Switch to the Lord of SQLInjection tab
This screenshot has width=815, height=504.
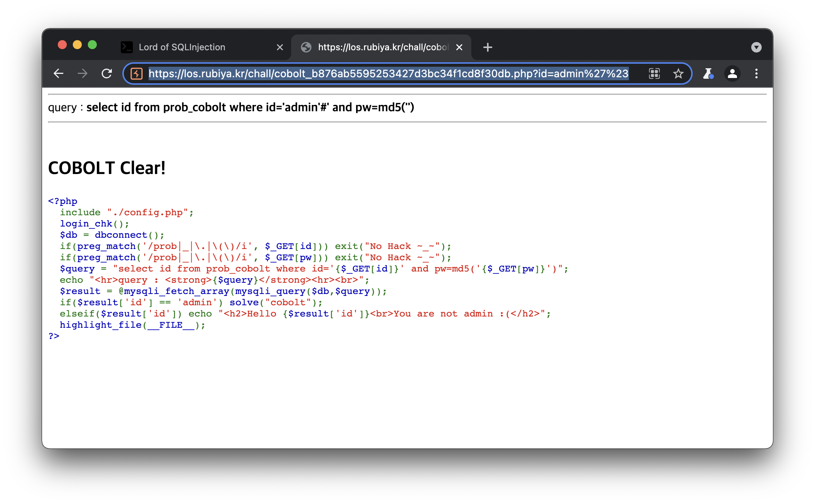pyautogui.click(x=182, y=47)
